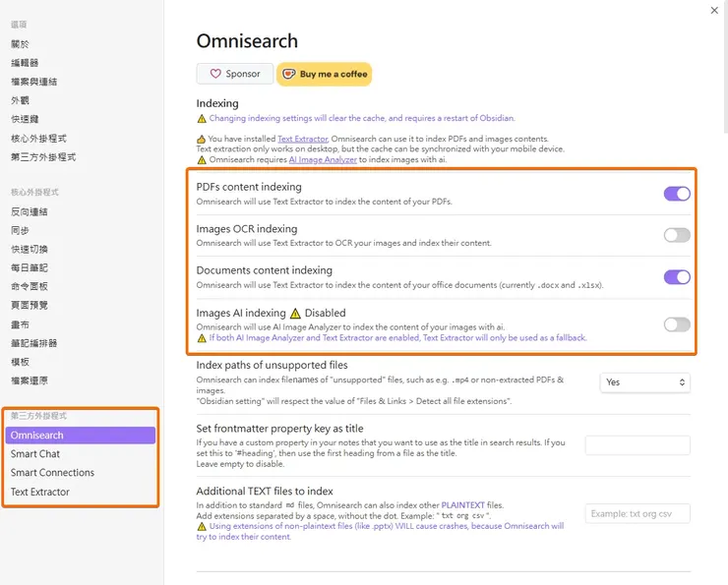The width and height of the screenshot is (728, 585).
Task: Open the Index paths of unsupported files dropdown
Action: pos(644,381)
